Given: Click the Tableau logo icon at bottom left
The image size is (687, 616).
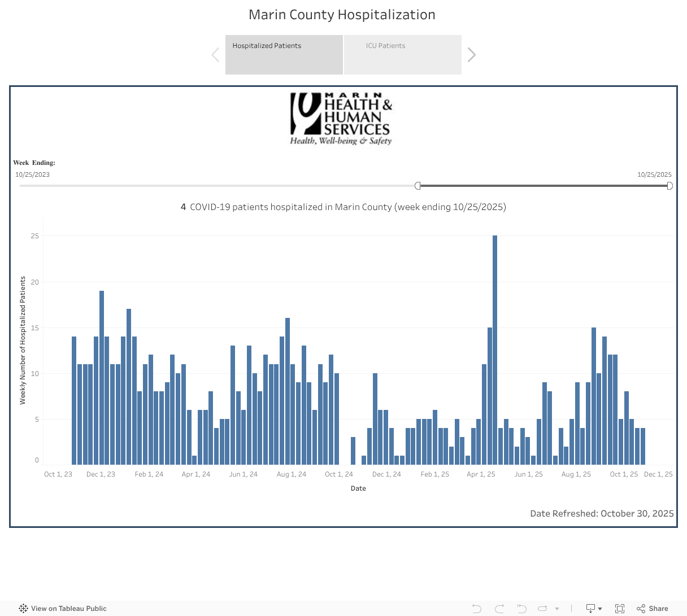Looking at the screenshot, I should point(23,609).
